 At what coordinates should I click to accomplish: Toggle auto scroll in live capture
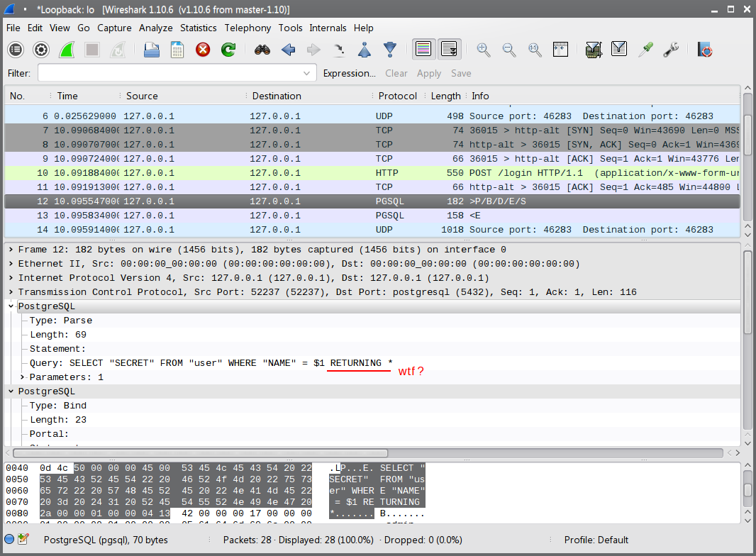[x=450, y=49]
